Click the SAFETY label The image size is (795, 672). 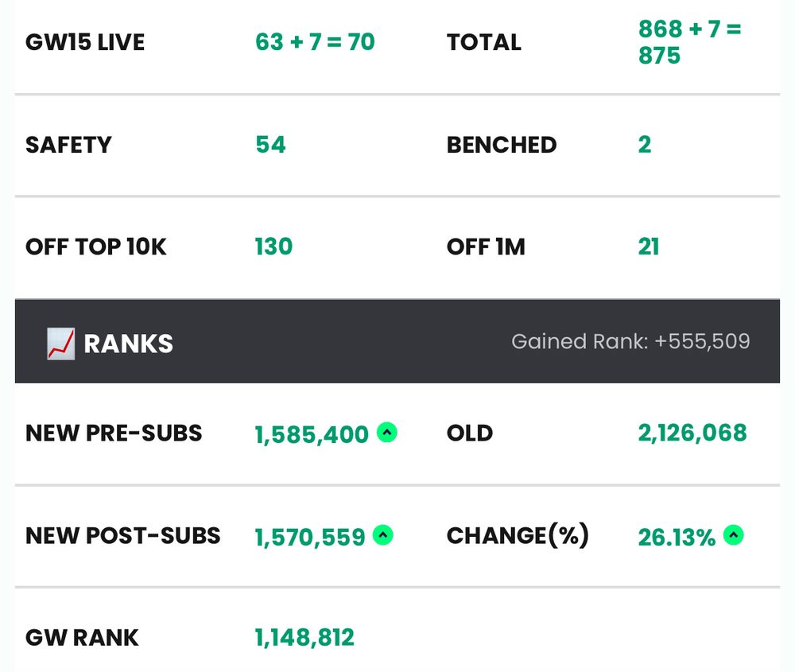coord(68,145)
